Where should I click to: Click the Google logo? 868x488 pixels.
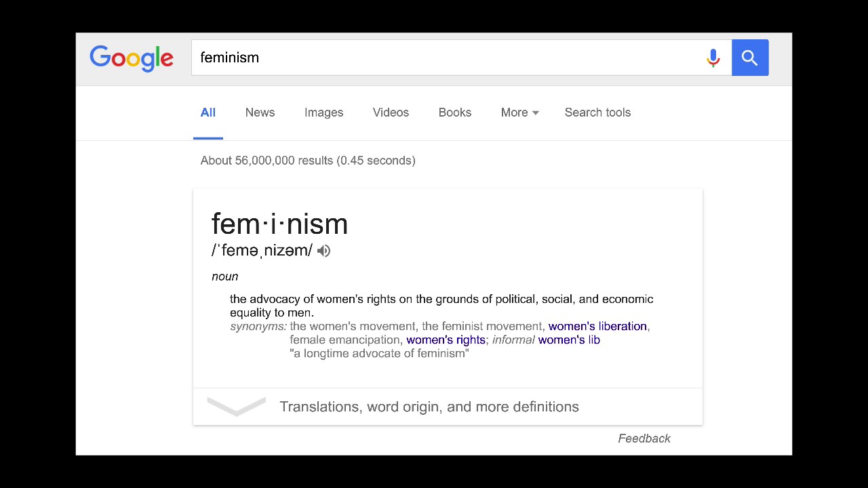click(132, 58)
